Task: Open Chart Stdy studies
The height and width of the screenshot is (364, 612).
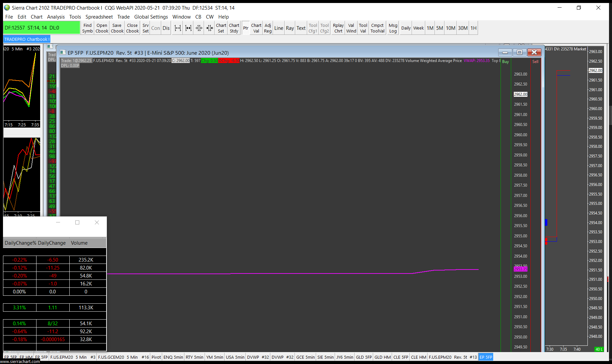Action: 234,28
